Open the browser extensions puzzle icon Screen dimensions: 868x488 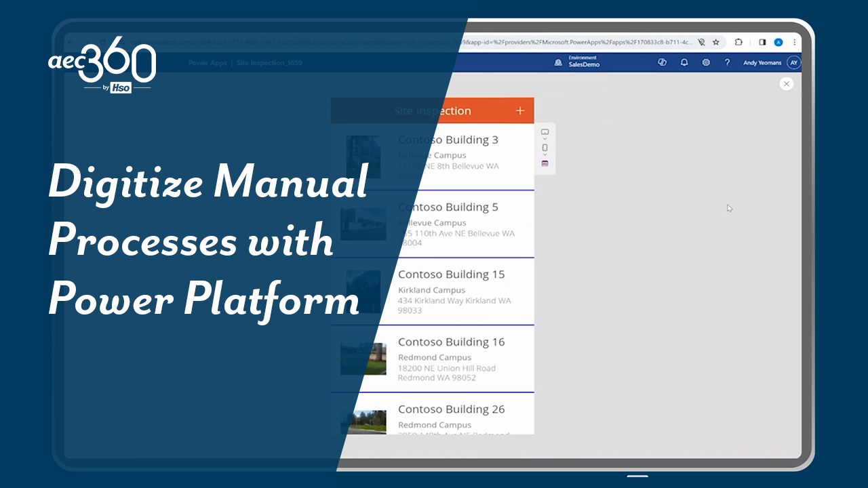click(738, 42)
